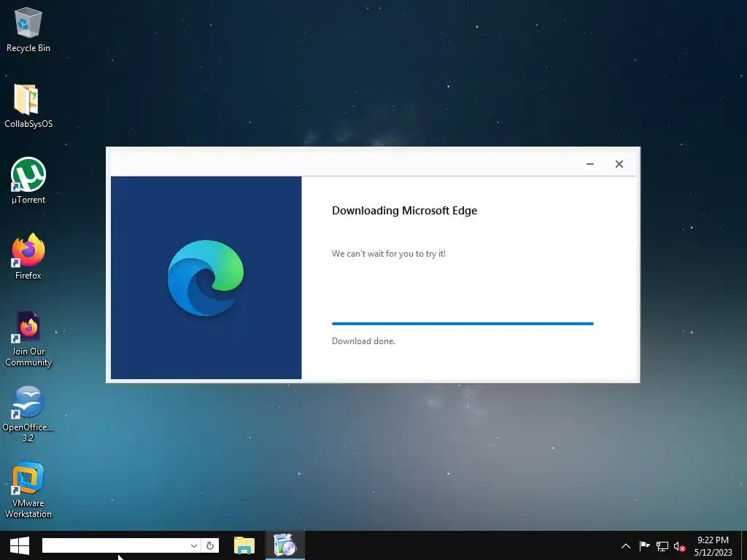Select the Firefox desktop shortcut
Screen dimensions: 747x560
pyautogui.click(x=28, y=257)
